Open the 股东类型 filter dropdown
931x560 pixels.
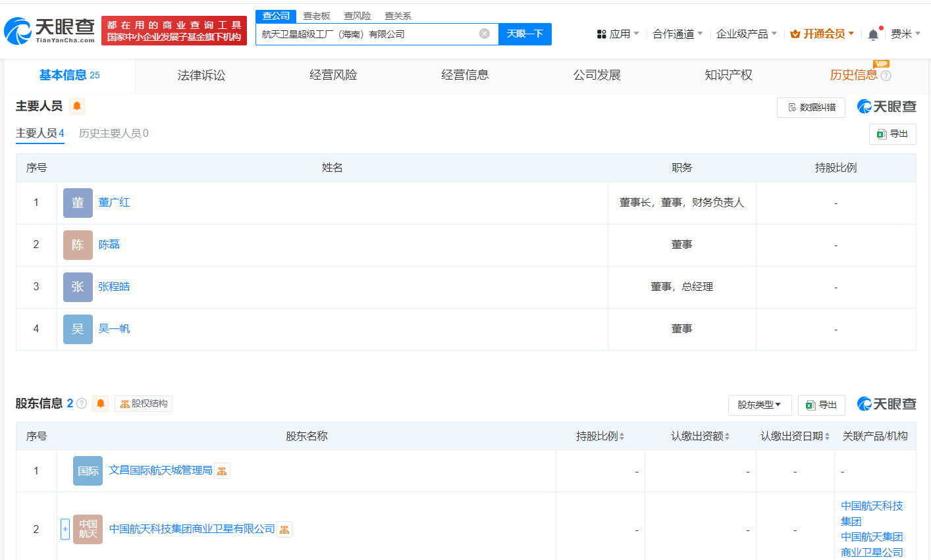click(759, 405)
